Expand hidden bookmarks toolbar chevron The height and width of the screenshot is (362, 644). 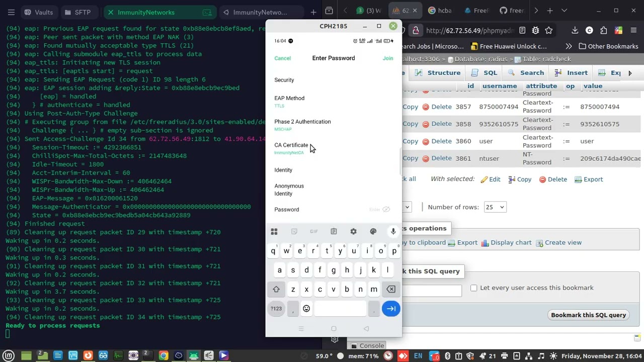coord(569,46)
